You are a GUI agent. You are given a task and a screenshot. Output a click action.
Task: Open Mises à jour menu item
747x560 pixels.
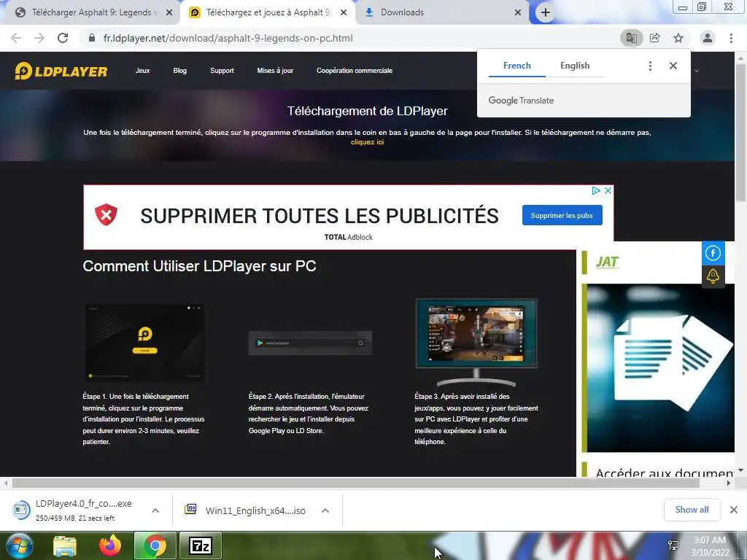[275, 71]
